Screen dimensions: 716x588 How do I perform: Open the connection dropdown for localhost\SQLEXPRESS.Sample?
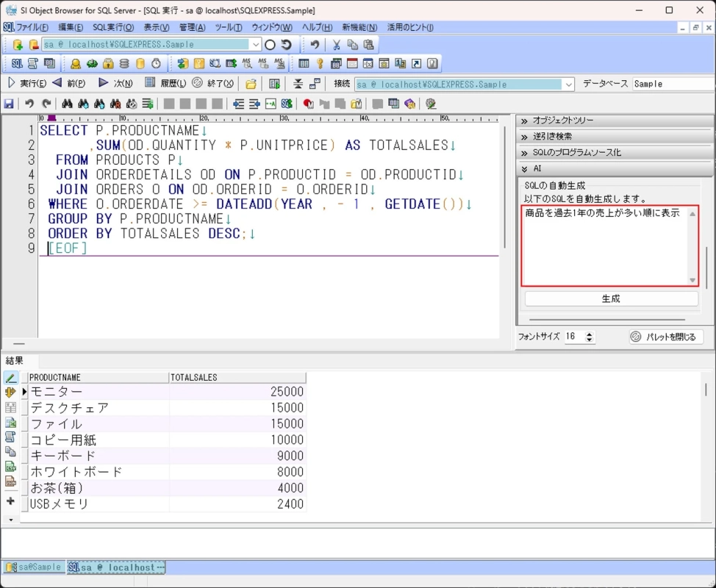pyautogui.click(x=255, y=44)
